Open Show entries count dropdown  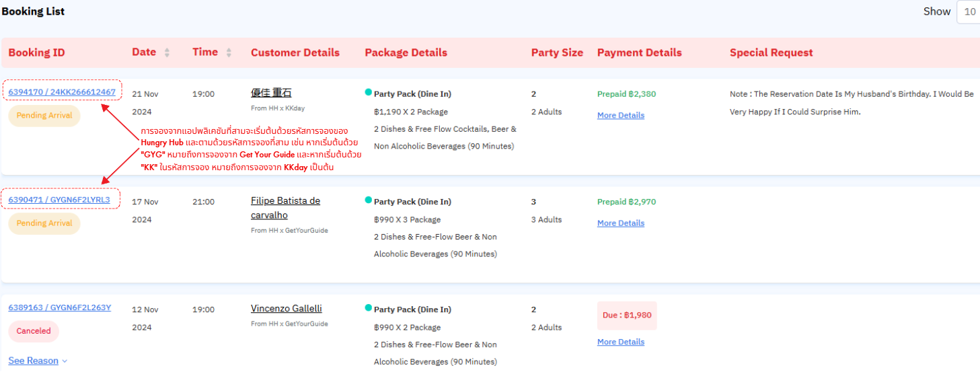[969, 11]
